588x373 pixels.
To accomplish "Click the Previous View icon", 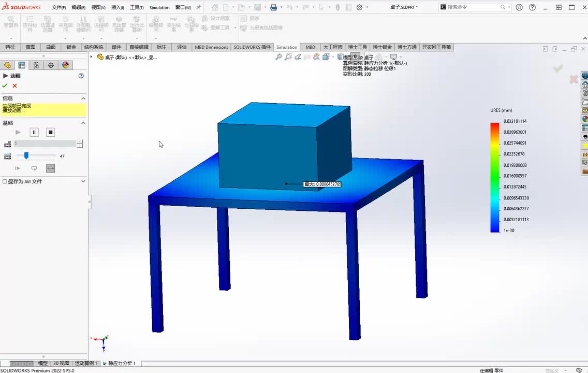I will [x=298, y=56].
